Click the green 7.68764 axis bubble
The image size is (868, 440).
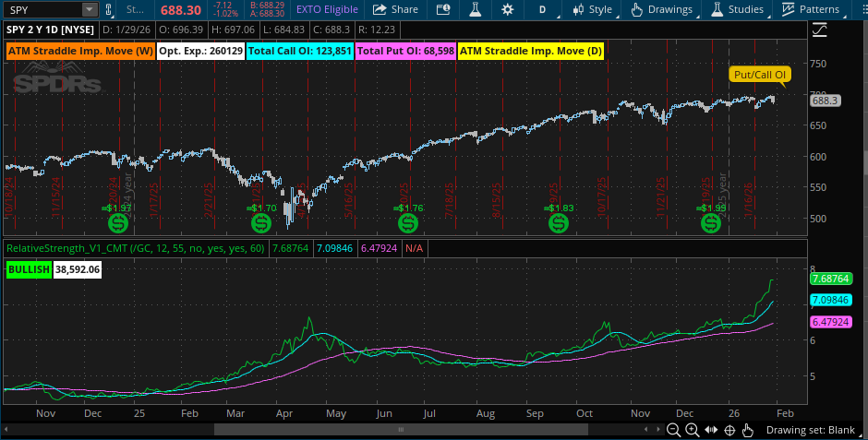click(x=830, y=279)
